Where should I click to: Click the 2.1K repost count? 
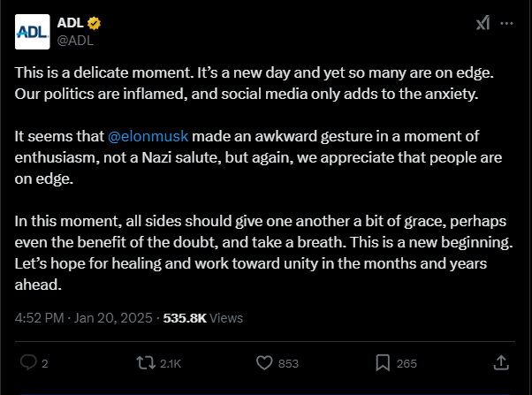point(172,363)
